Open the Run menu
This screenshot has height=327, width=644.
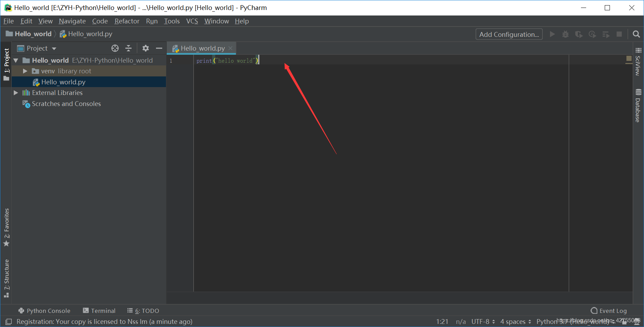coord(152,21)
